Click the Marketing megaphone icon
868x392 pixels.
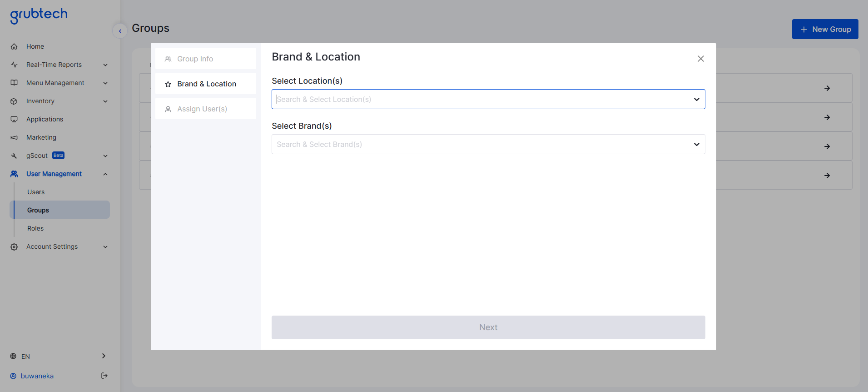pyautogui.click(x=14, y=137)
